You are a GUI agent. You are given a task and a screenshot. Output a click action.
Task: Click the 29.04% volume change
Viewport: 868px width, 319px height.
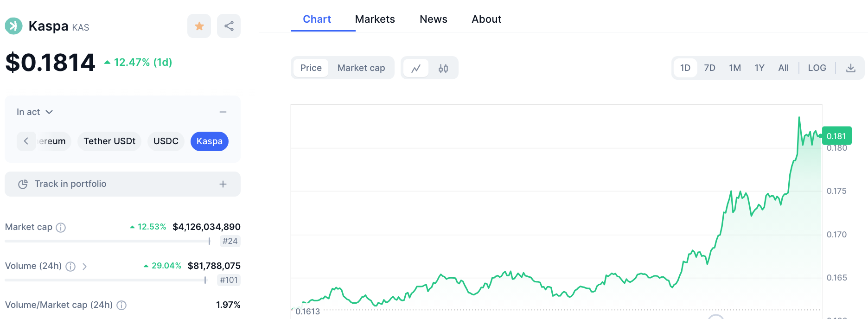(x=162, y=266)
